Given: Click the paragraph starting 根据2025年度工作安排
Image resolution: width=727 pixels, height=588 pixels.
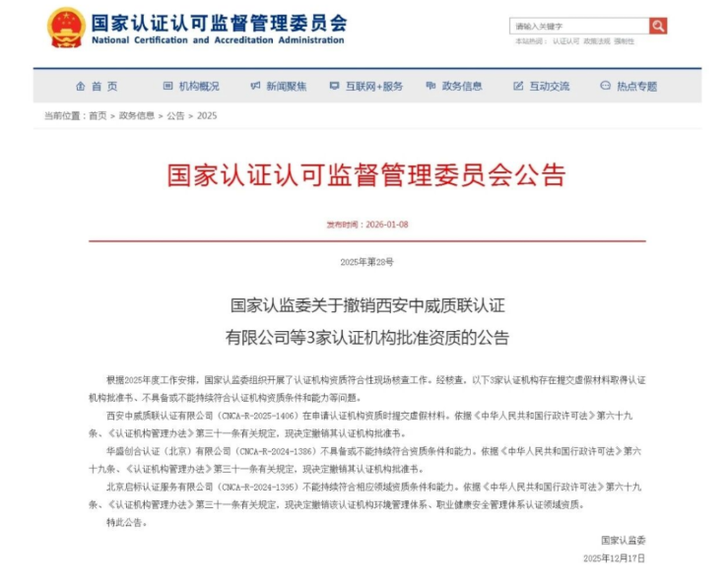Looking at the screenshot, I should pyautogui.click(x=366, y=389).
